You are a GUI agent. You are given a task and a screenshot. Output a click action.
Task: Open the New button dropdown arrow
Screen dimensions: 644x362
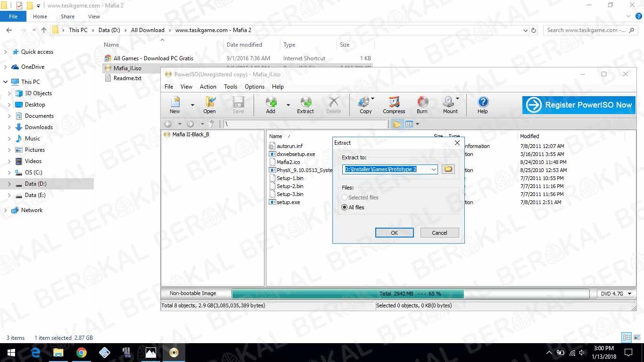click(x=192, y=105)
